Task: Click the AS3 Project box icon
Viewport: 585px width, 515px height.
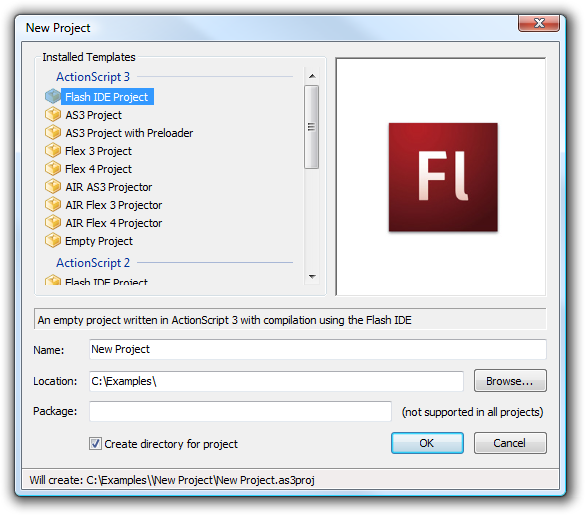Action: [x=53, y=114]
